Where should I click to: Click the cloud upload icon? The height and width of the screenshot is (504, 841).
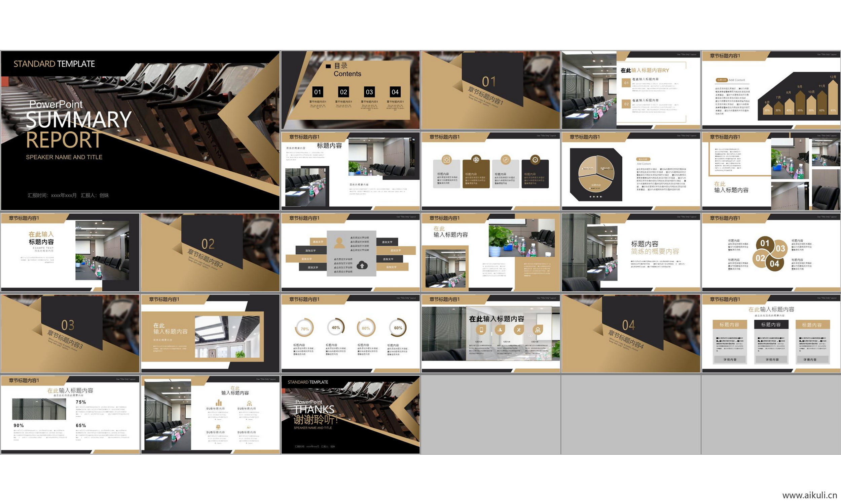click(362, 265)
